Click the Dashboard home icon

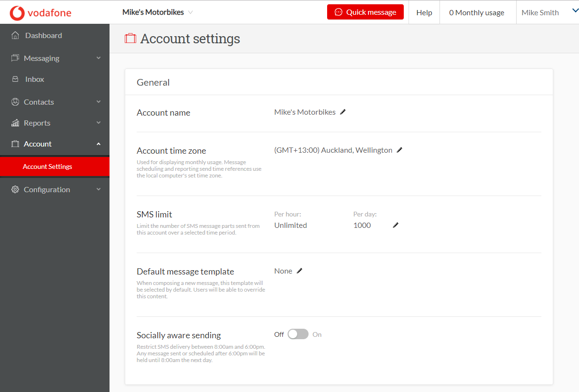[15, 35]
